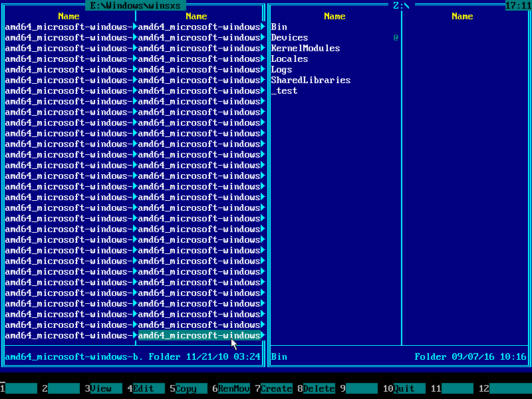Click the status line date 09/07/16 10:16
This screenshot has width=532, height=399.
(489, 356)
